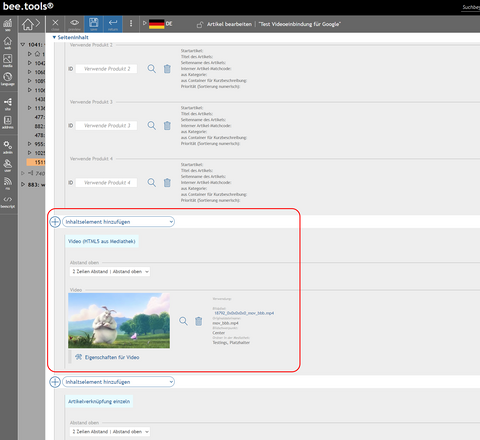The image size is (480, 440).
Task: Select the DE German flag language
Action: tap(157, 24)
